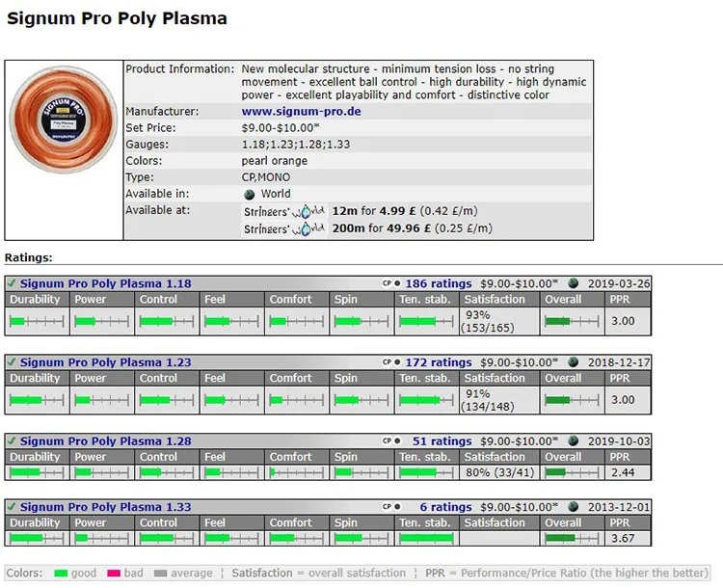This screenshot has height=588, width=723.
Task: Click PPR value 2.44 for Plasma 1.28
Action: (x=623, y=472)
